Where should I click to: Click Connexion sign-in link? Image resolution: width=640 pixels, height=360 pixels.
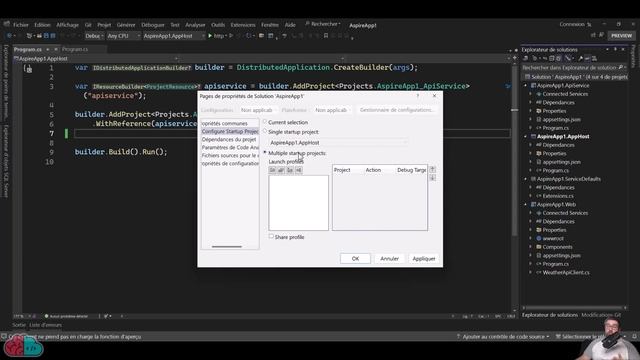(x=572, y=24)
